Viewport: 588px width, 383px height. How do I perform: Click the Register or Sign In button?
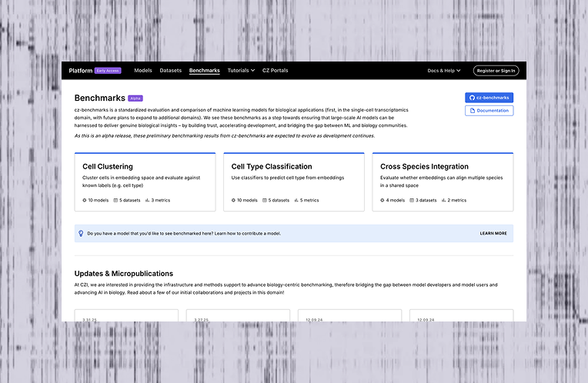(496, 71)
